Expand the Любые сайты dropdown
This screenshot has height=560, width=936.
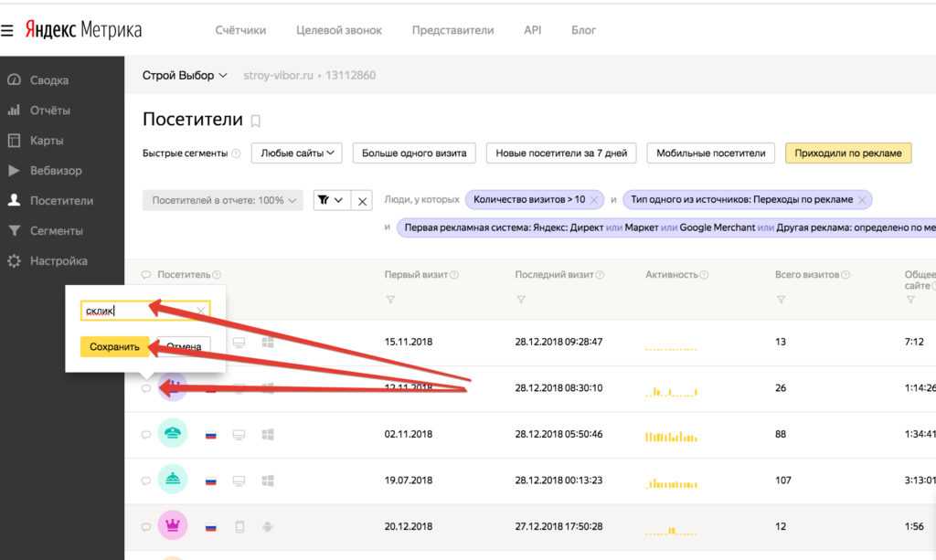(x=297, y=153)
